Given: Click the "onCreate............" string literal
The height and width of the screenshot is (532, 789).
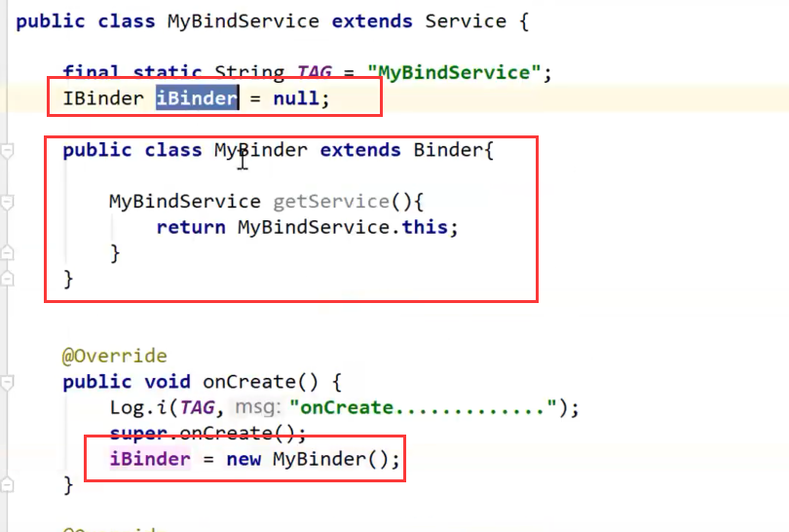Looking at the screenshot, I should click(x=423, y=407).
